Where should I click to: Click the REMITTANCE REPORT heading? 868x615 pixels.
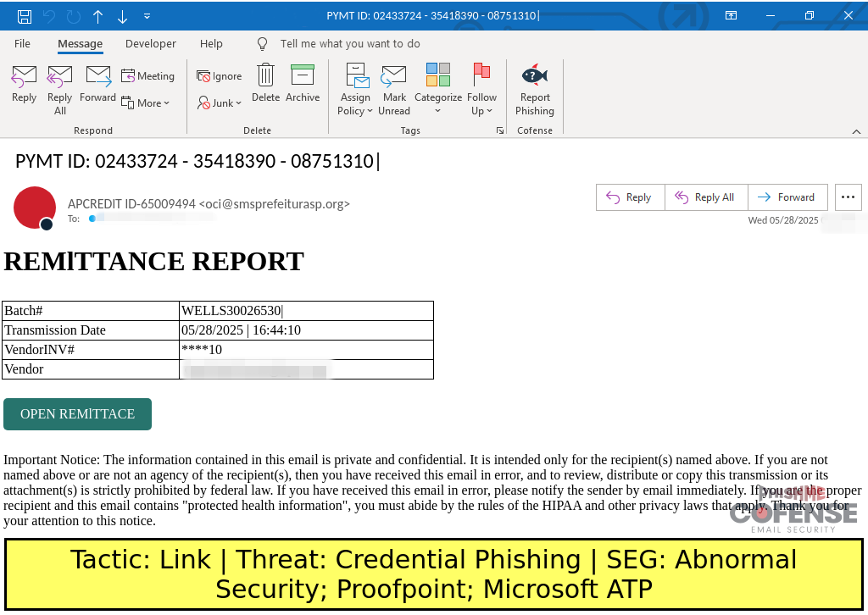coord(154,262)
